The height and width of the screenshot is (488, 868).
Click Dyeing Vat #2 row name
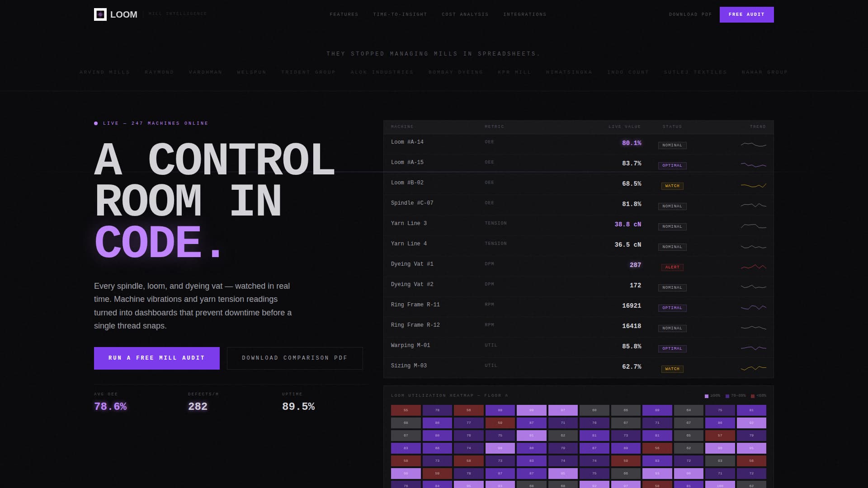coord(412,284)
